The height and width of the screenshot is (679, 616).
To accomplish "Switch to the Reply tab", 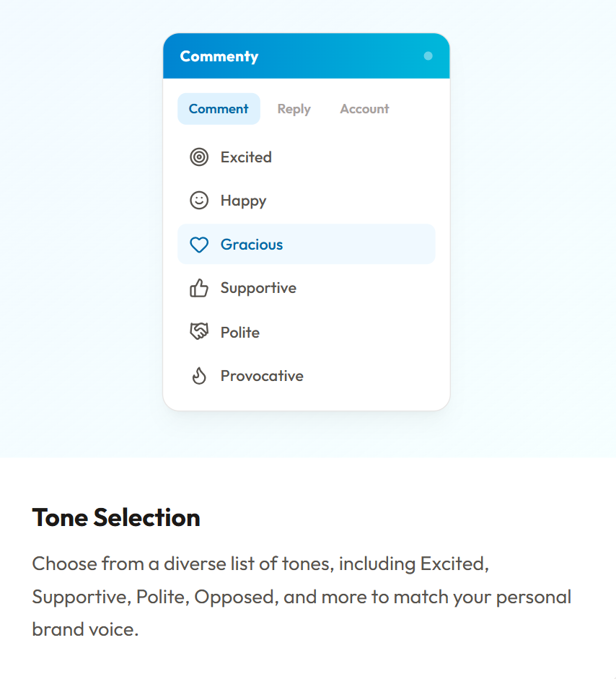I will click(294, 108).
